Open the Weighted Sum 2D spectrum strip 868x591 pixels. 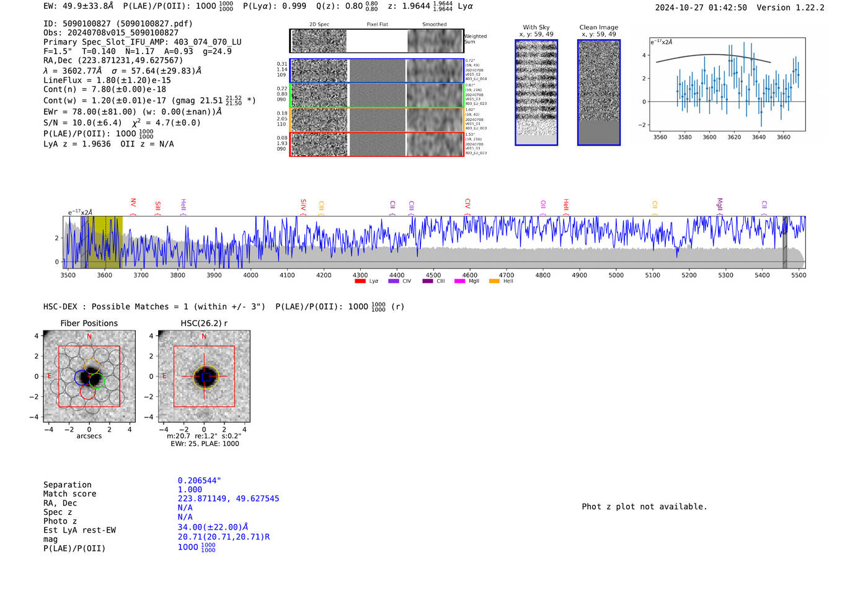click(x=376, y=40)
